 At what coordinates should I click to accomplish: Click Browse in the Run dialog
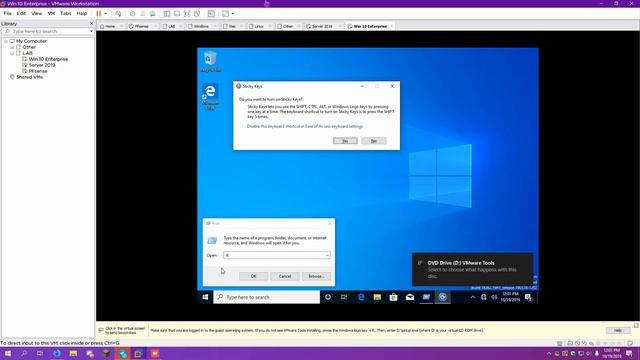click(x=316, y=276)
